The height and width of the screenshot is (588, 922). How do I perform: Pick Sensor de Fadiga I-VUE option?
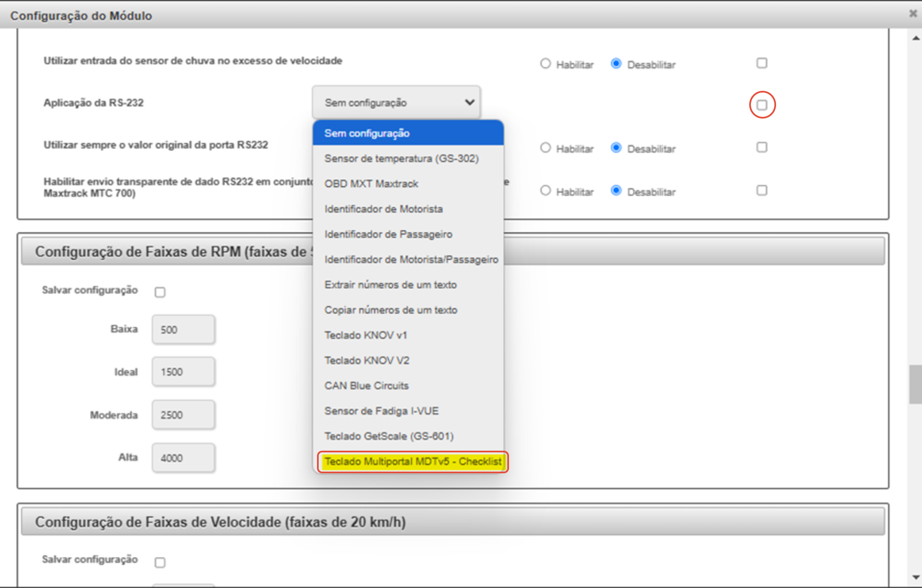(x=381, y=411)
